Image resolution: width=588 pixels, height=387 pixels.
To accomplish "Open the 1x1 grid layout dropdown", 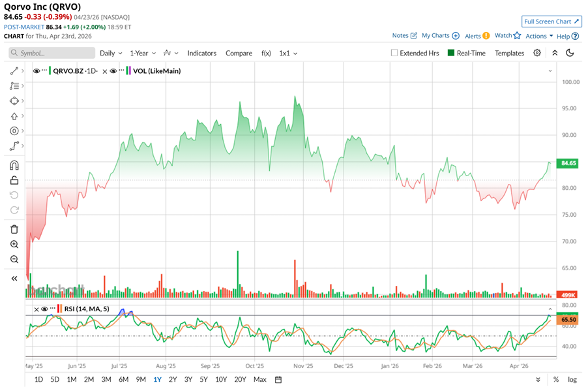I will (x=288, y=54).
